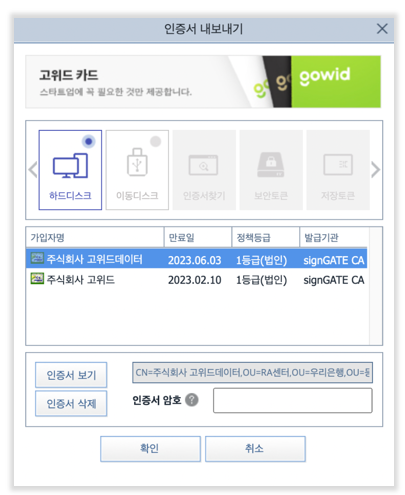Select the 하드디스크 computer icon
The width and height of the screenshot is (405, 495).
coord(70,165)
